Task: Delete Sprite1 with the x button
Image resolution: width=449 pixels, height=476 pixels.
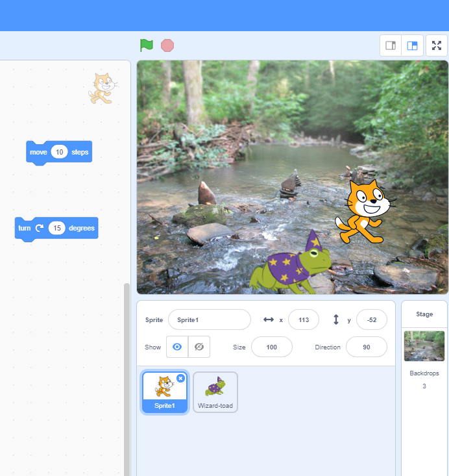Action: pyautogui.click(x=180, y=378)
